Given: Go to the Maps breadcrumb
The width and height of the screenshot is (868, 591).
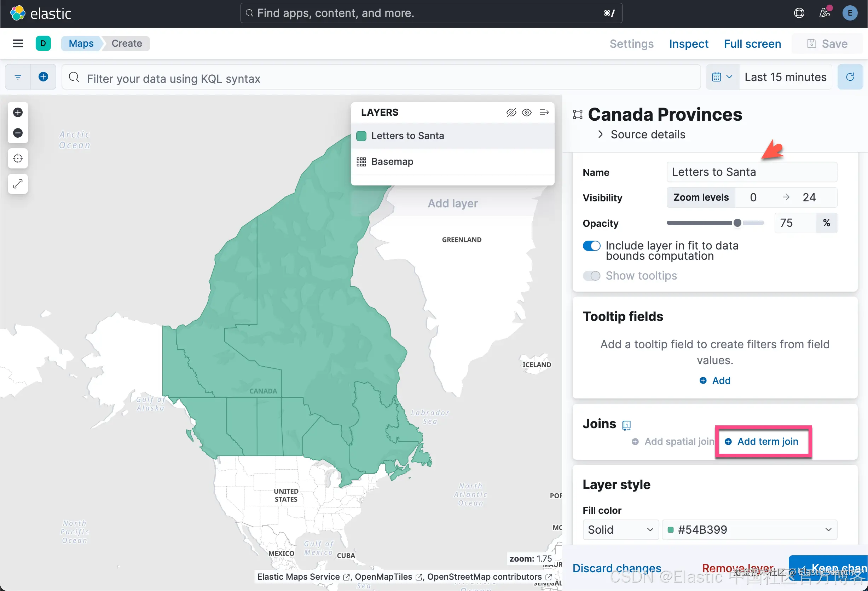Looking at the screenshot, I should pyautogui.click(x=81, y=43).
